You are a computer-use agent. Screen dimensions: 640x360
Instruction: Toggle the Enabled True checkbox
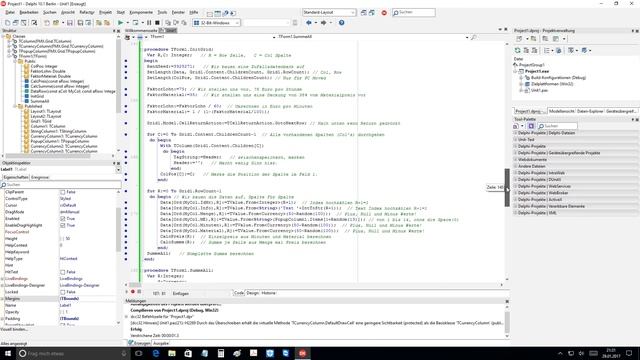[62, 219]
